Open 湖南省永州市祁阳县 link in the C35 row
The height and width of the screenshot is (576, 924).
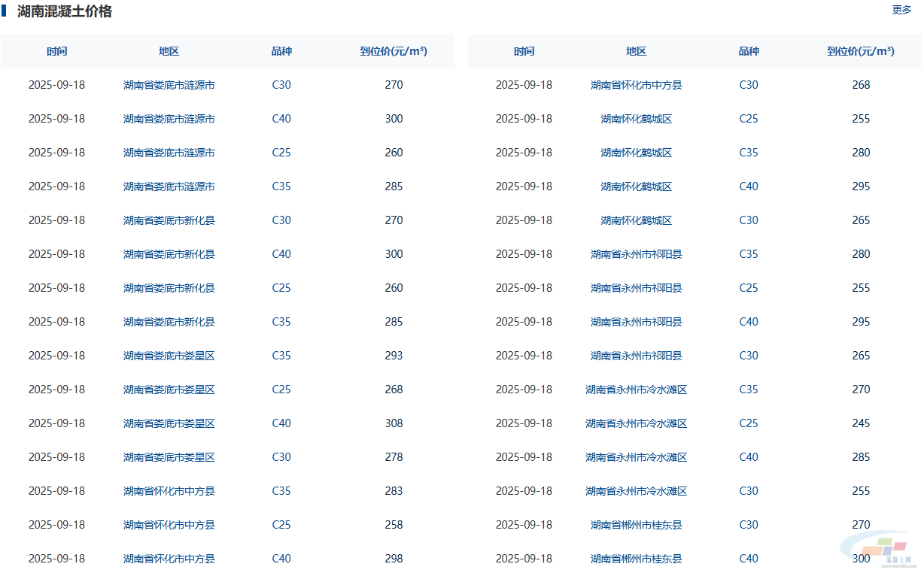point(636,254)
